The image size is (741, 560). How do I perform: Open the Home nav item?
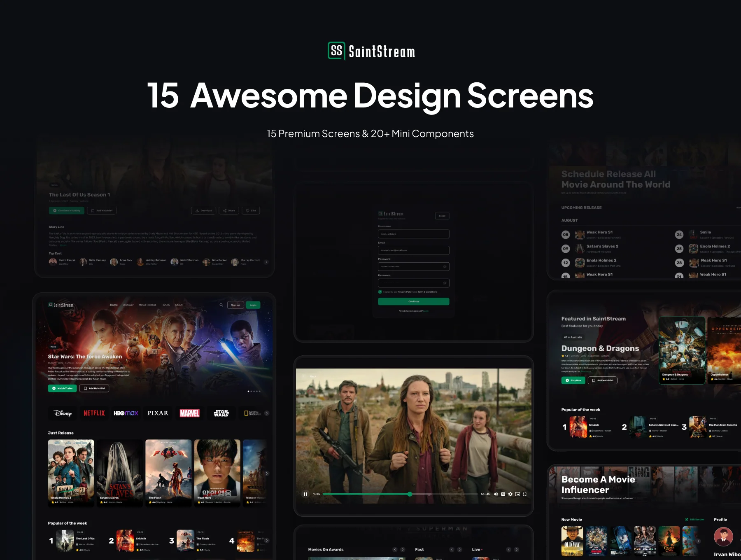click(114, 305)
